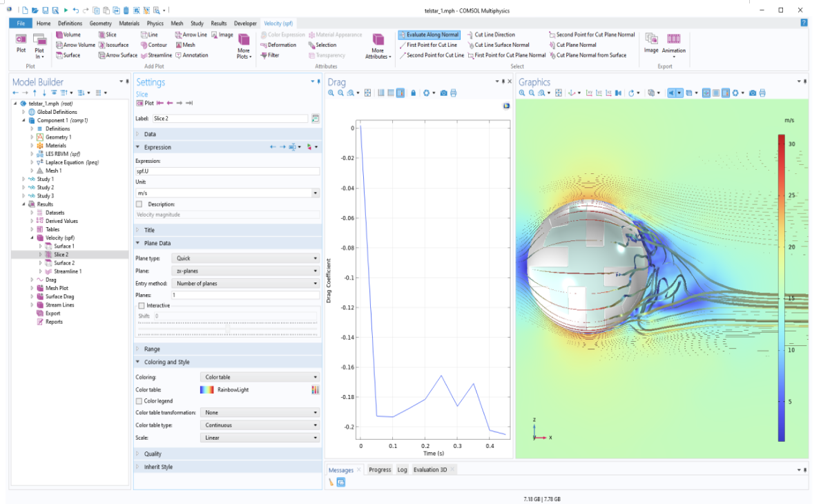The height and width of the screenshot is (504, 821).
Task: Open the Animation export option
Action: (x=673, y=44)
